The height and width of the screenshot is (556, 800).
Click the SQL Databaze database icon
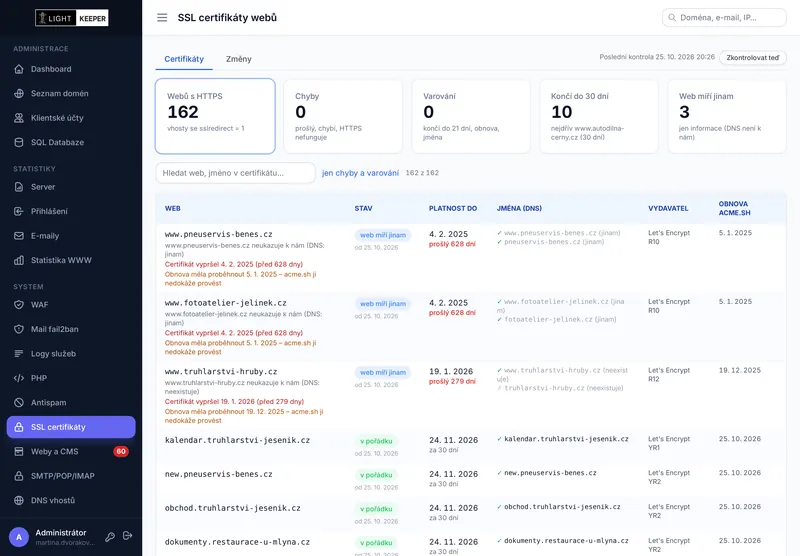pyautogui.click(x=19, y=142)
